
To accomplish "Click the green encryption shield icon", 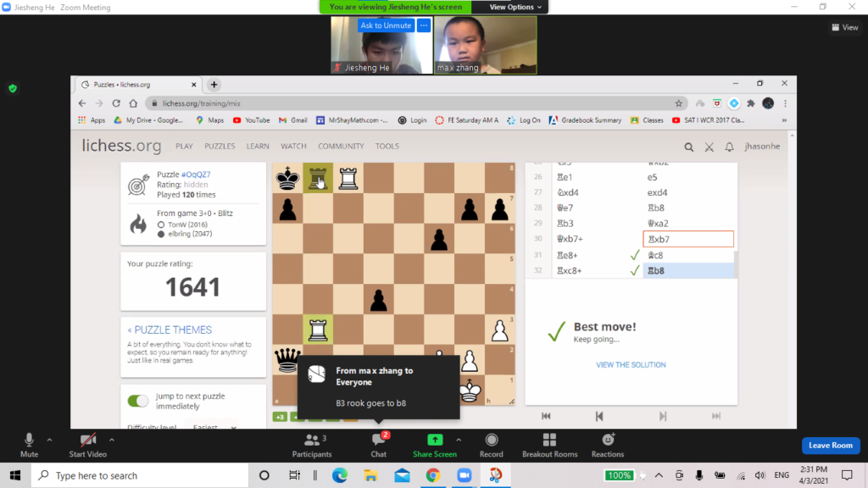I will coord(13,88).
